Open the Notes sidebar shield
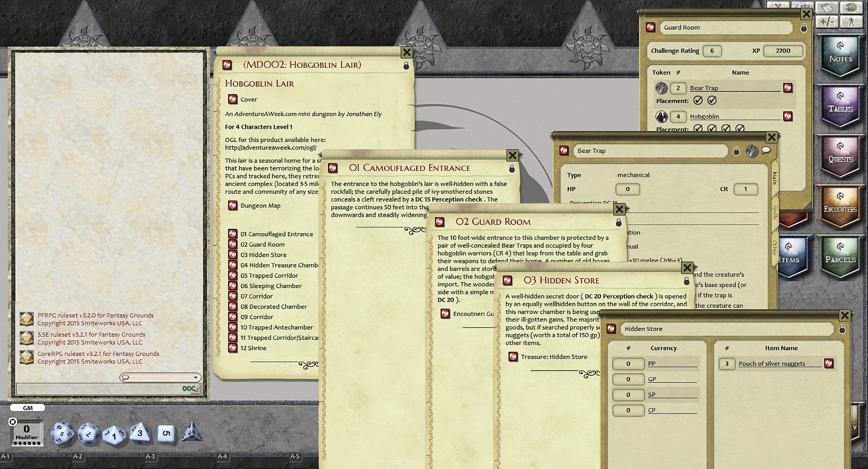The height and width of the screenshot is (469, 868). [x=840, y=57]
